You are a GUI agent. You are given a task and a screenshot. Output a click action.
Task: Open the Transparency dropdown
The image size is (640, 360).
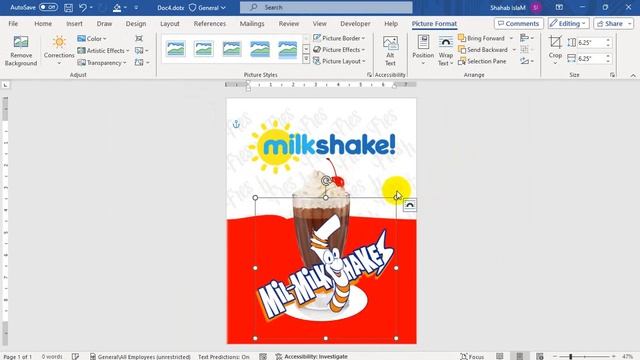click(x=102, y=63)
